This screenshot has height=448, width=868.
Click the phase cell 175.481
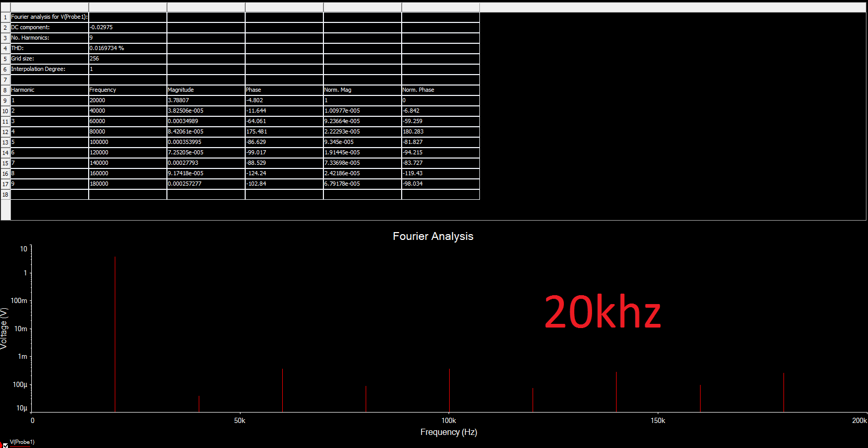click(x=284, y=132)
